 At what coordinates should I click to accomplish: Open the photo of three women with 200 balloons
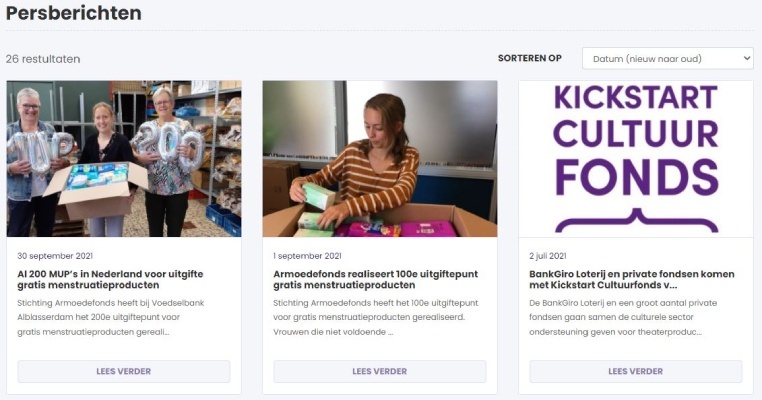click(x=124, y=158)
